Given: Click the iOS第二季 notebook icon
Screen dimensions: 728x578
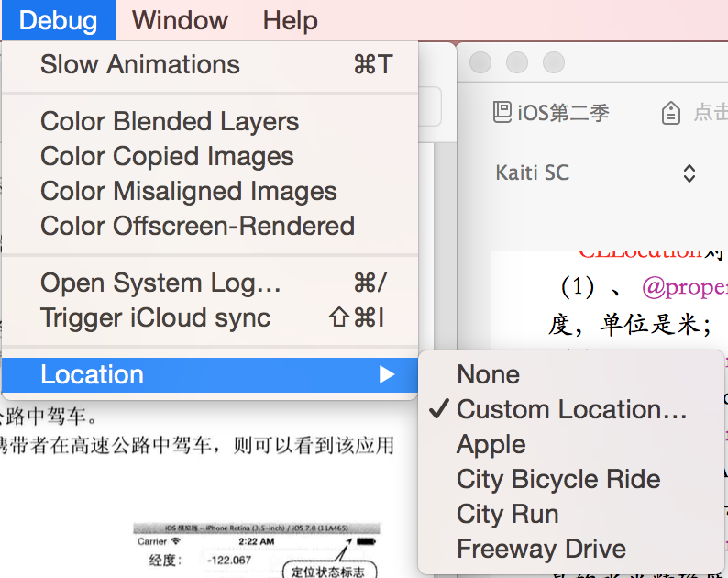Looking at the screenshot, I should tap(502, 113).
